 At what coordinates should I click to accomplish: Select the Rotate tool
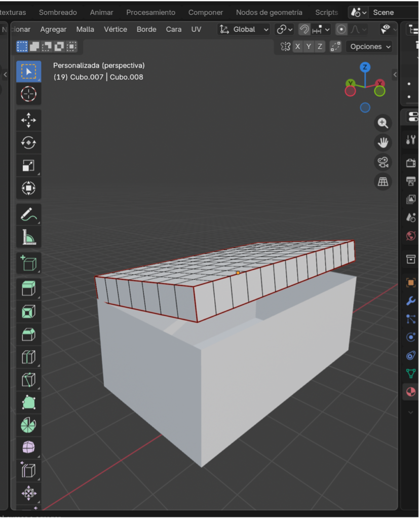coord(28,143)
